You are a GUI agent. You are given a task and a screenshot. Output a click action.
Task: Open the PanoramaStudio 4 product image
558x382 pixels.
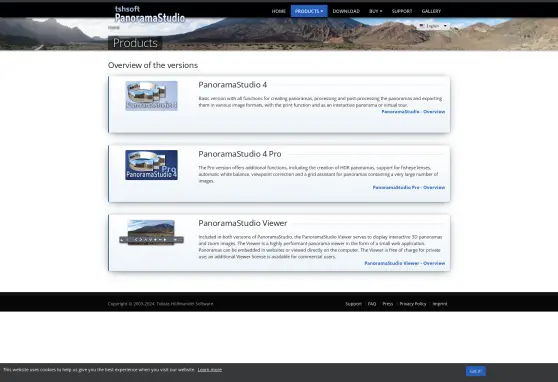coord(151,96)
